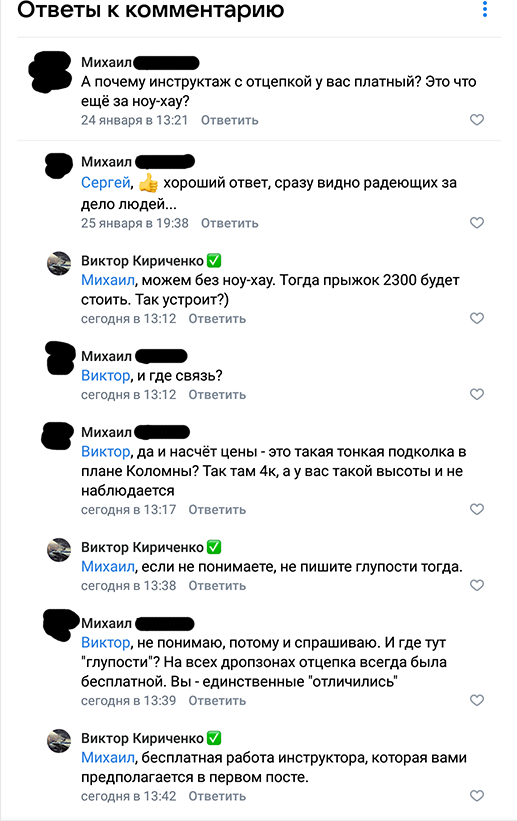The width and height of the screenshot is (517, 821).
Task: Open the Сергей mention link
Action: coord(105,183)
